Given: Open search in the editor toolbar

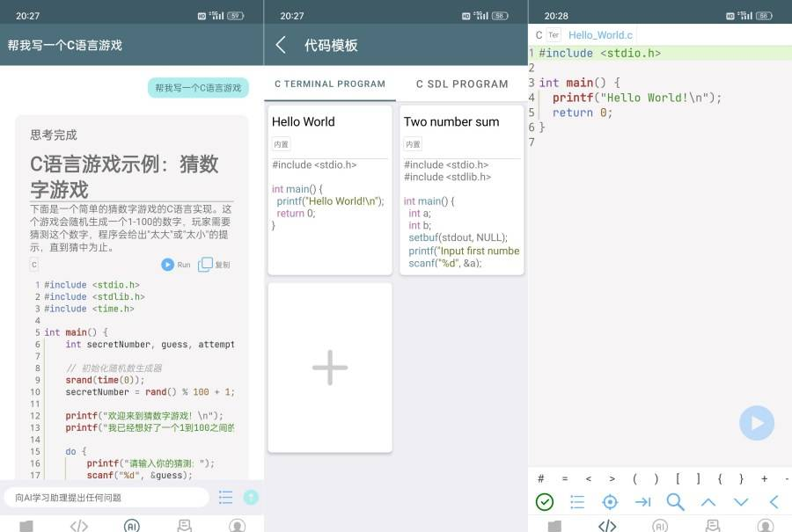Looking at the screenshot, I should [x=675, y=502].
